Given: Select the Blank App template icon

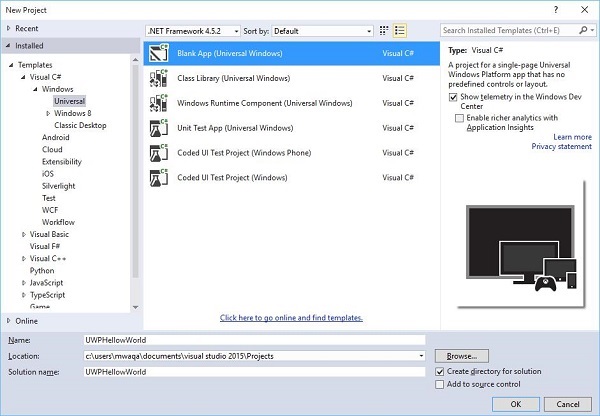Looking at the screenshot, I should click(157, 53).
